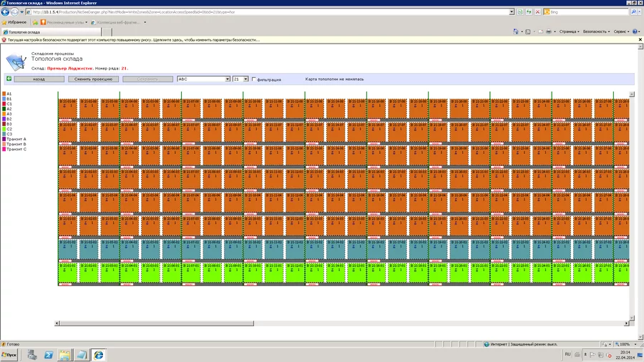Click the RU language indicator in tray
This screenshot has height=362, width=644.
pos(567,354)
